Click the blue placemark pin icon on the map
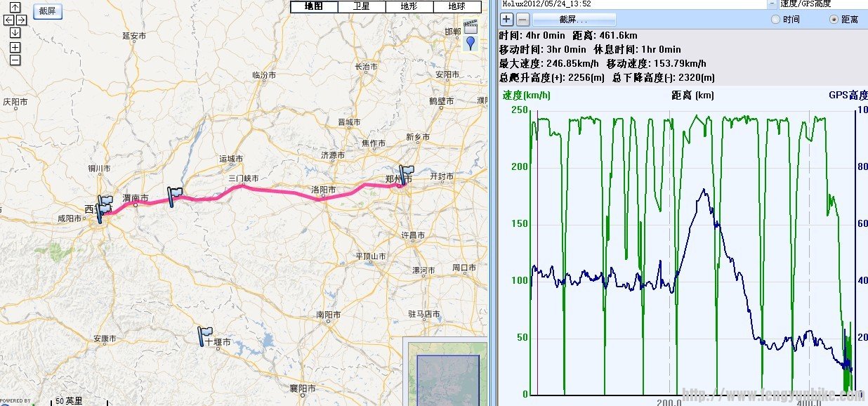This screenshot has width=868, height=406. (471, 42)
